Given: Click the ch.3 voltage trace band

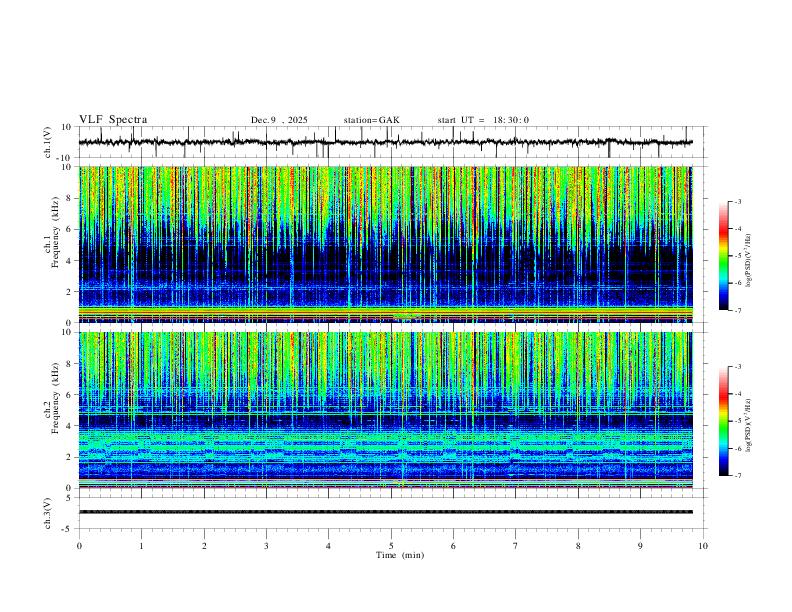Looking at the screenshot, I should (385, 512).
